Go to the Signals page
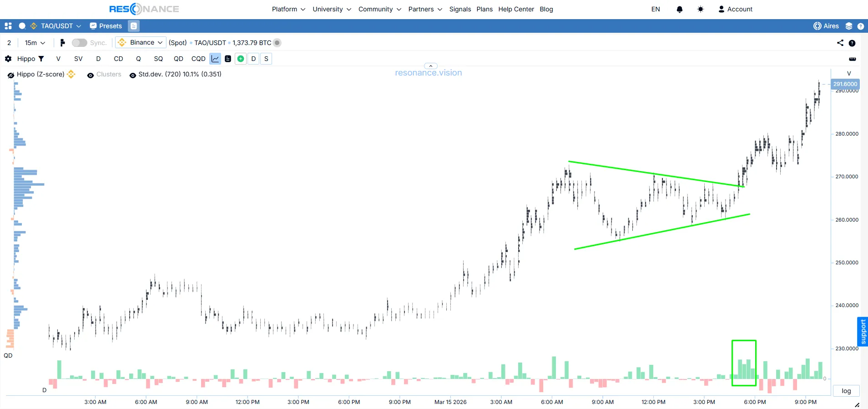The image size is (868, 409). tap(460, 9)
